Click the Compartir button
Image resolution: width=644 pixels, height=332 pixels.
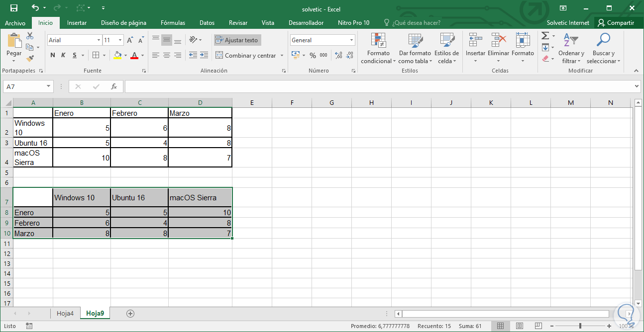(x=616, y=23)
